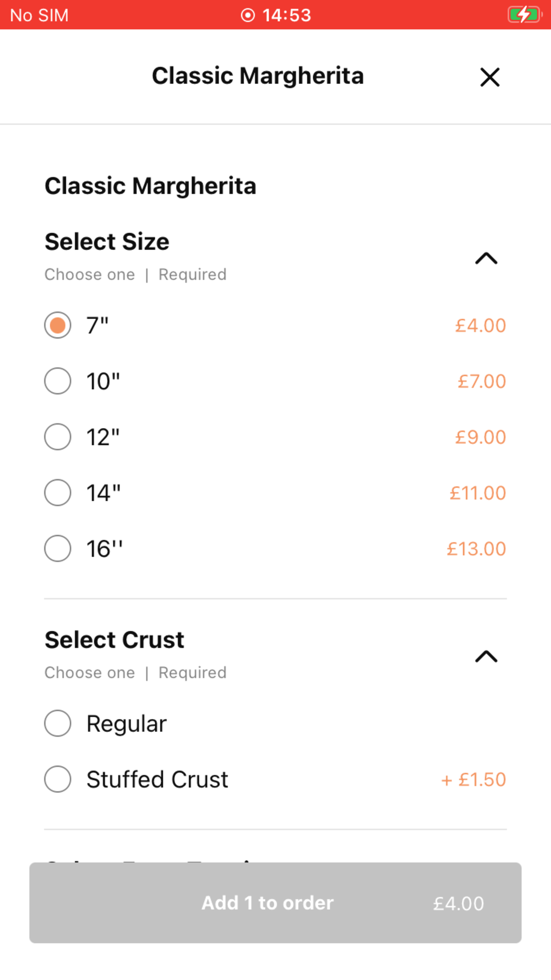Collapse the Select Size section chevron
The image size is (551, 980).
(486, 258)
